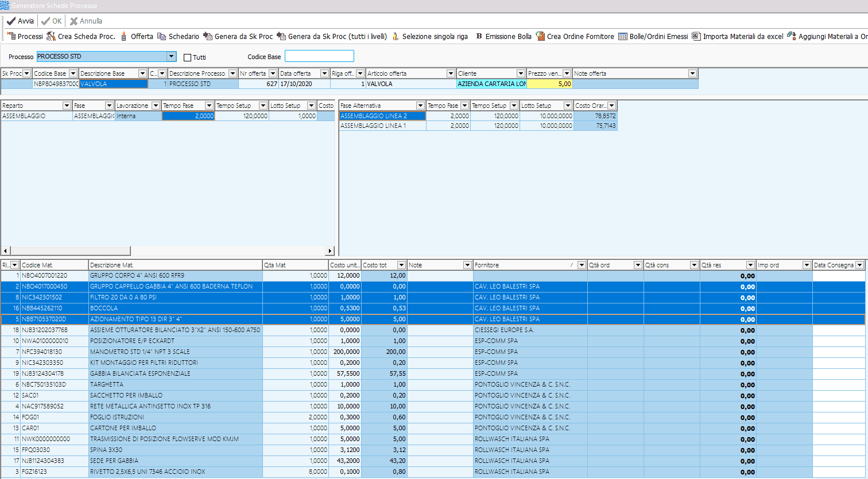Screen dimensions: 868x479
Task: Select the FILTRO 20 DA 0 A 80 PSI row
Action: point(433,297)
